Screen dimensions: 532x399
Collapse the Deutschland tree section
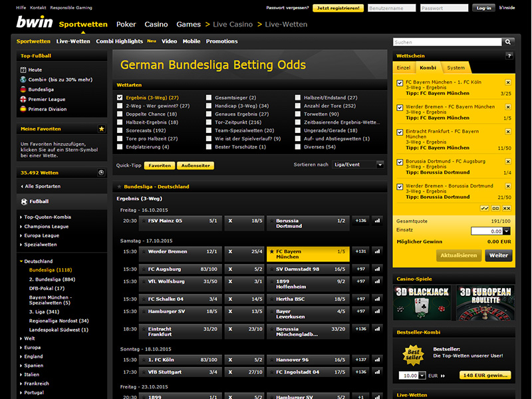pos(36,261)
